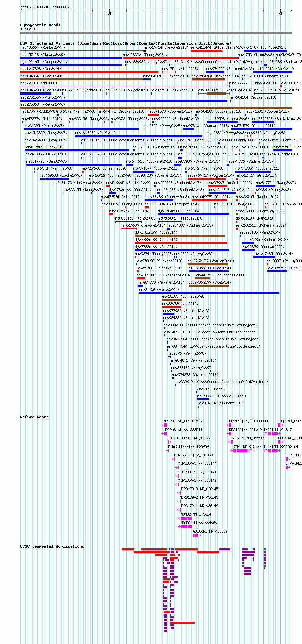
Task: Open gene TMC7|NM_001160364
Action: point(272,451)
